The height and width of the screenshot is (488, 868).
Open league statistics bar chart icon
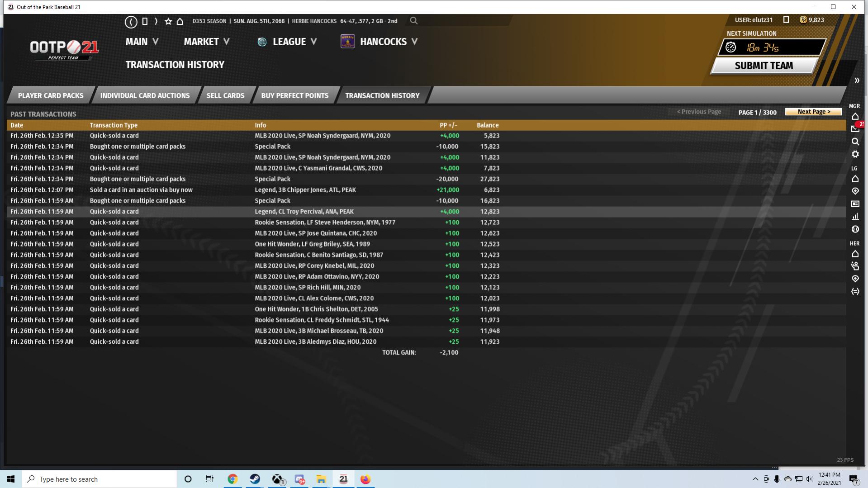(855, 217)
